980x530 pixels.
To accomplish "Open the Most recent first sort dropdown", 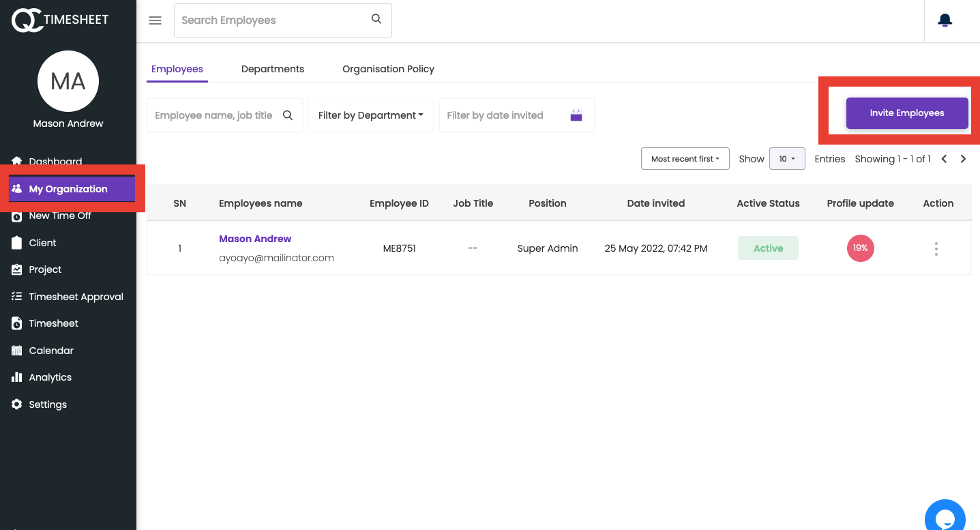I will (685, 158).
